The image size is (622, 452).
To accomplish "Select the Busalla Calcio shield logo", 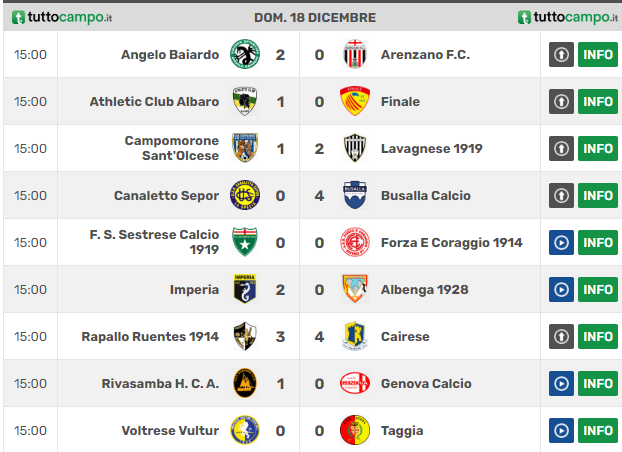I will 355,195.
